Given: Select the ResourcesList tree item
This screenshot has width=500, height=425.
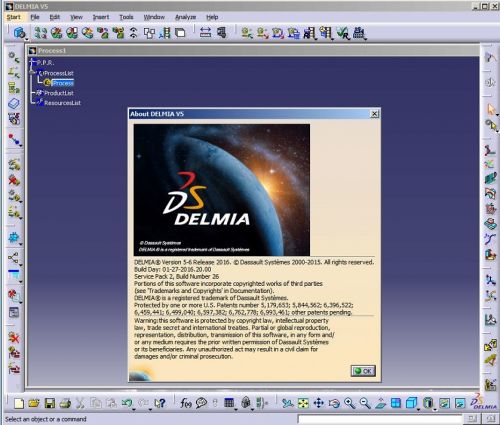Looking at the screenshot, I should point(62,103).
